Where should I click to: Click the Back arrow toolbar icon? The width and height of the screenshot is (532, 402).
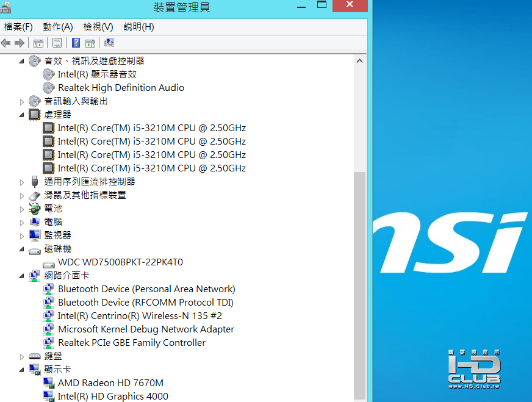pyautogui.click(x=5, y=43)
